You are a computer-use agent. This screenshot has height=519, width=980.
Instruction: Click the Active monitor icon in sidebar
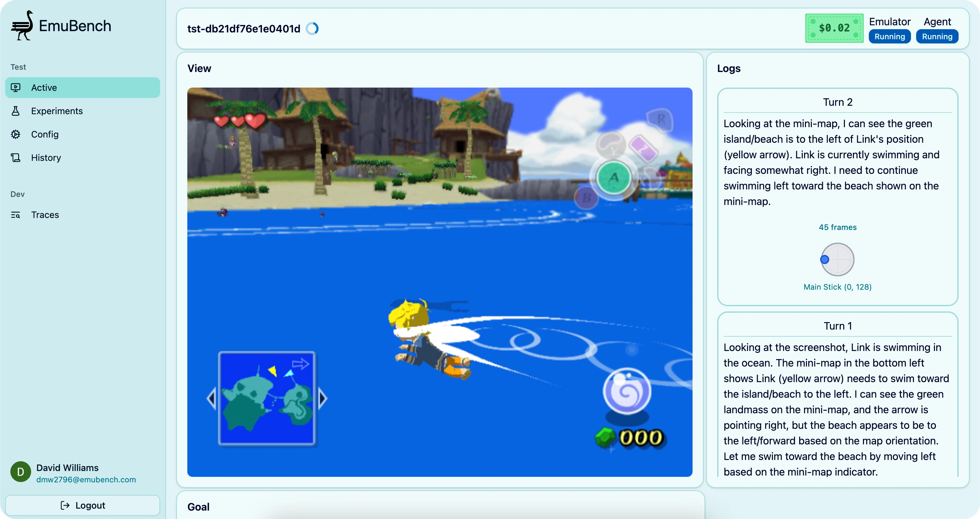(16, 88)
